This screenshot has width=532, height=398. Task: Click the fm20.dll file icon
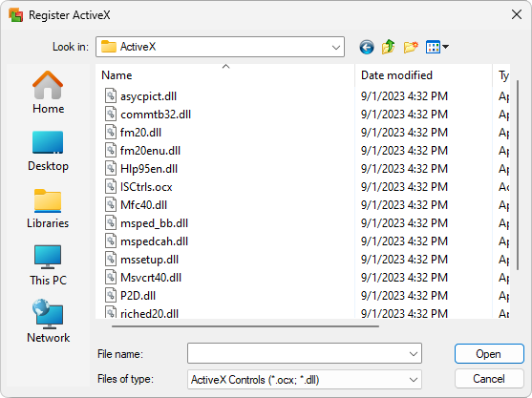[x=111, y=132]
